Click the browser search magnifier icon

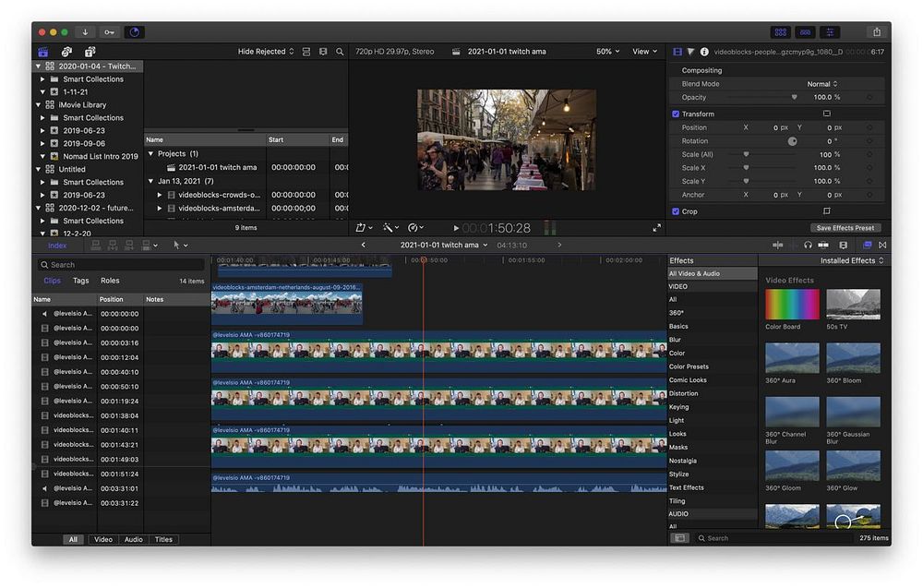(340, 52)
